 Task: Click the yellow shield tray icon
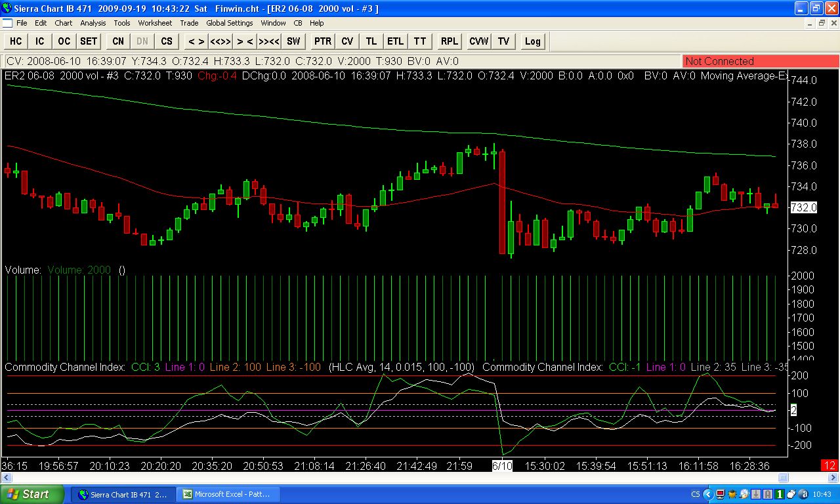pos(732,494)
